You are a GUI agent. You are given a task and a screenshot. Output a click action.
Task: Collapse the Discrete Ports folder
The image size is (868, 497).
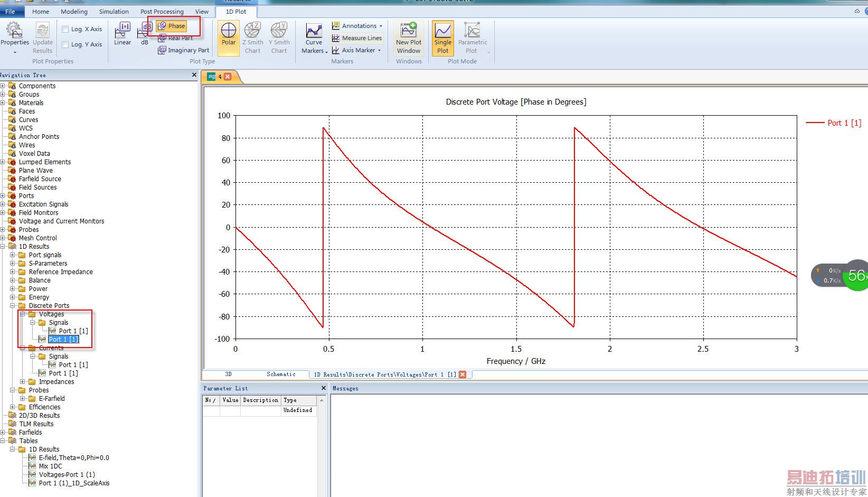tap(13, 306)
